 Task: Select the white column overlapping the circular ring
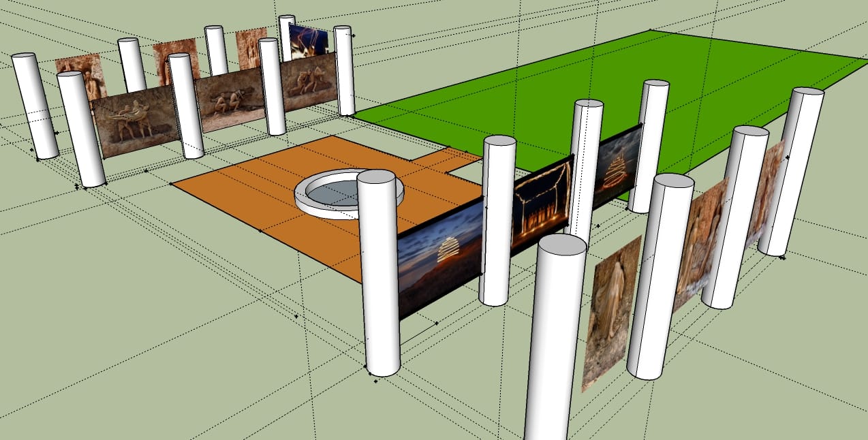(380, 272)
